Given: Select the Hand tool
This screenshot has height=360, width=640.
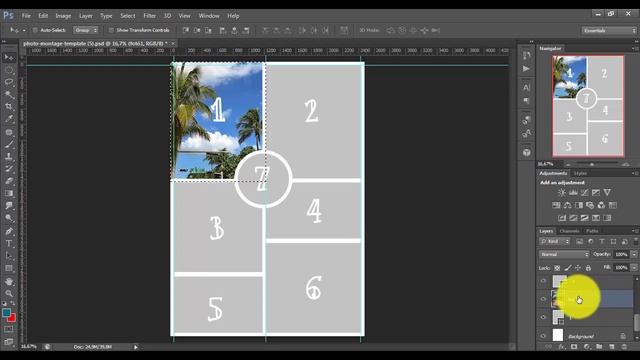Looking at the screenshot, I should 9,281.
